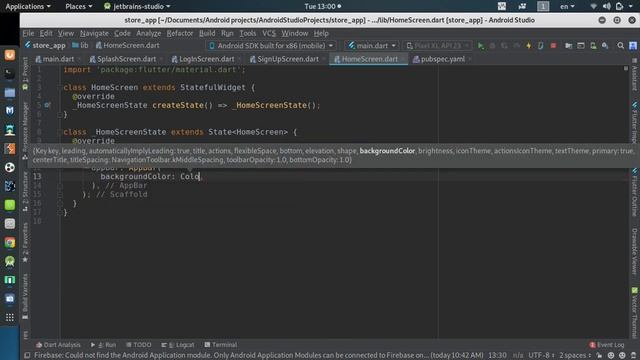Screen dimensions: 640x360
Task: Click the override gutter icon on line 5
Action: (47, 105)
